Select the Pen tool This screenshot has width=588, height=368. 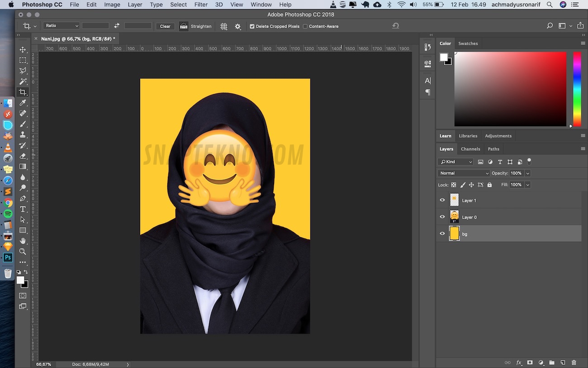coord(23,198)
